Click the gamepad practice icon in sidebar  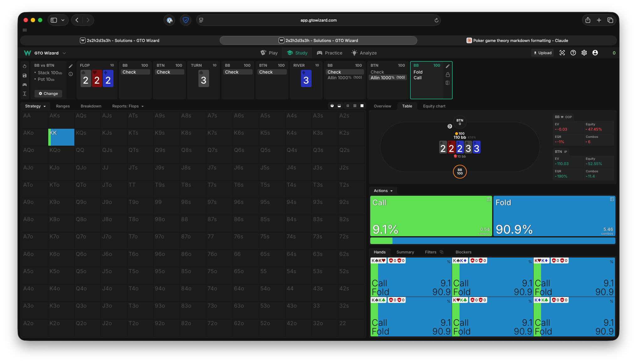24,85
